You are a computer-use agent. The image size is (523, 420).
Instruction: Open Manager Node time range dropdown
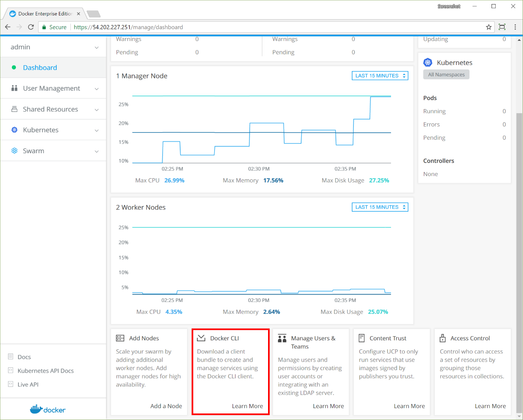380,76
